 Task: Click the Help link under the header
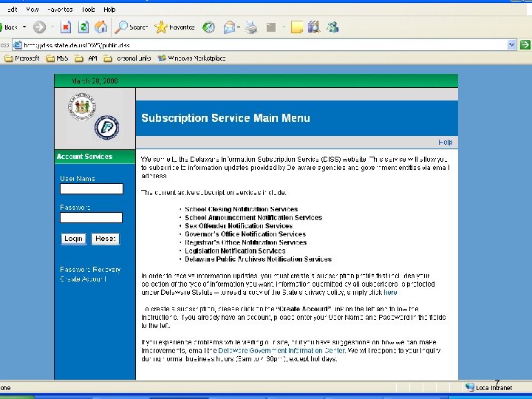point(445,142)
